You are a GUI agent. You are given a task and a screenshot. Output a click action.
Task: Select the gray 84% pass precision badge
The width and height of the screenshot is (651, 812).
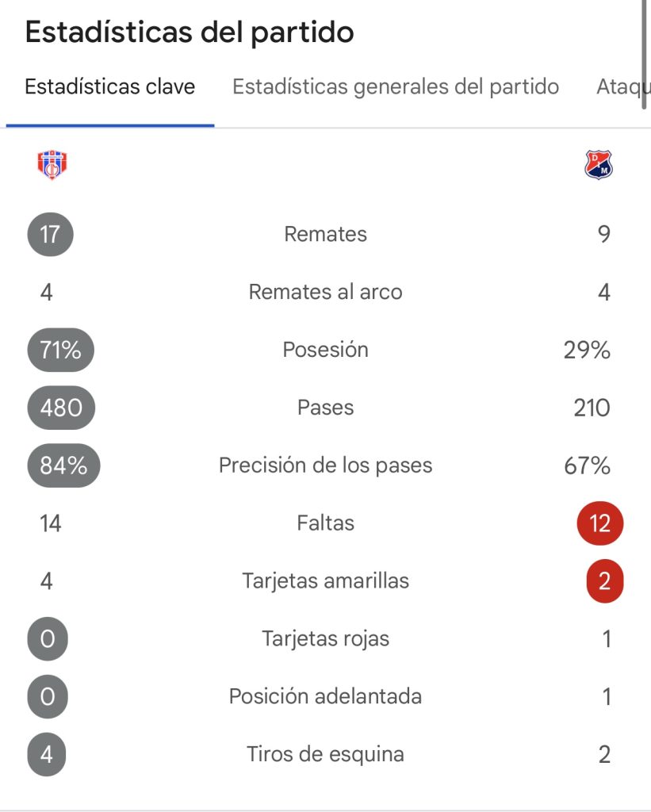point(63,465)
